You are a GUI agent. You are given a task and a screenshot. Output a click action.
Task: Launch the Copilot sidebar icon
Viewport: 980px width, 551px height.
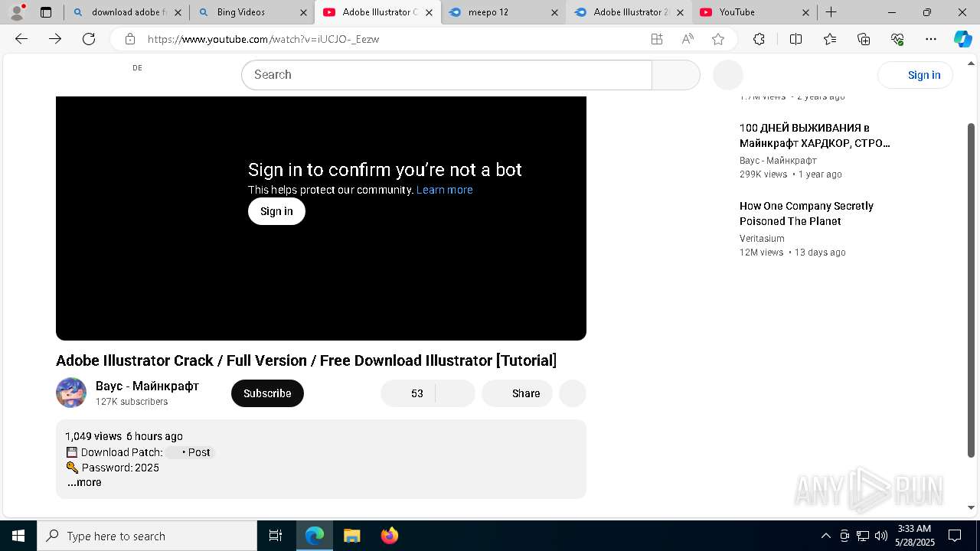(x=962, y=39)
